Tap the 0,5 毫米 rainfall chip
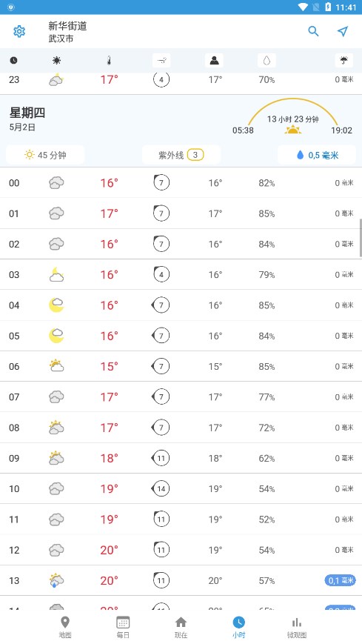Screen dimensions: 362x644 point(317,155)
